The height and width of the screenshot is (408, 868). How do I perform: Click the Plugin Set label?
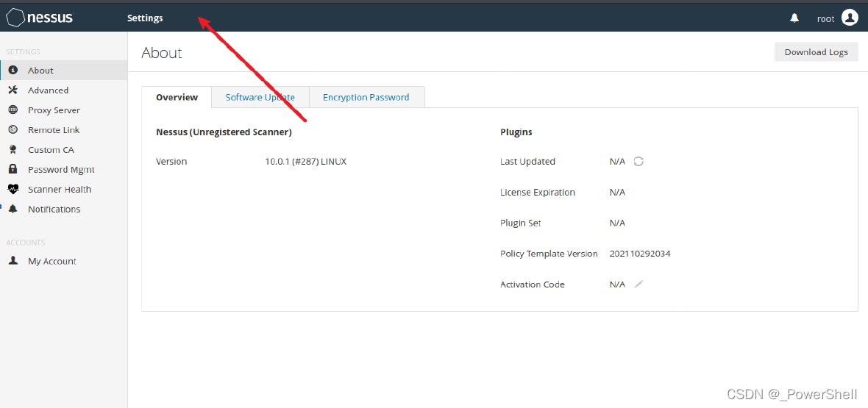click(x=520, y=223)
